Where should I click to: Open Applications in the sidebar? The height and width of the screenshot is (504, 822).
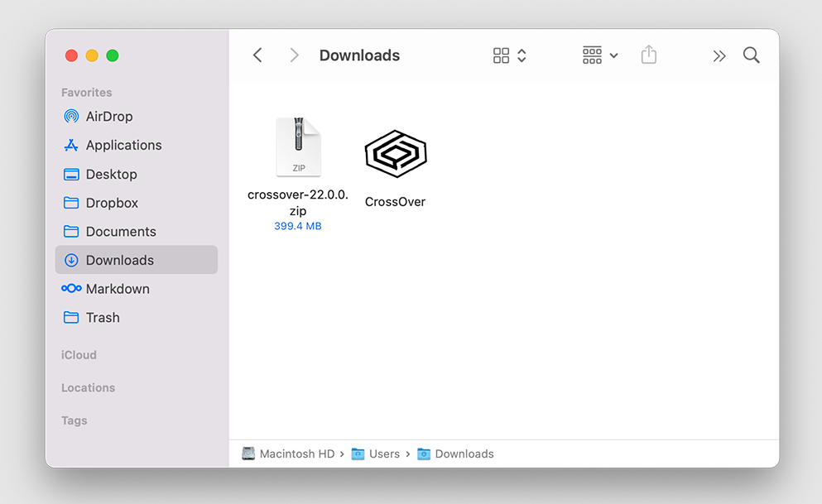pos(137,145)
